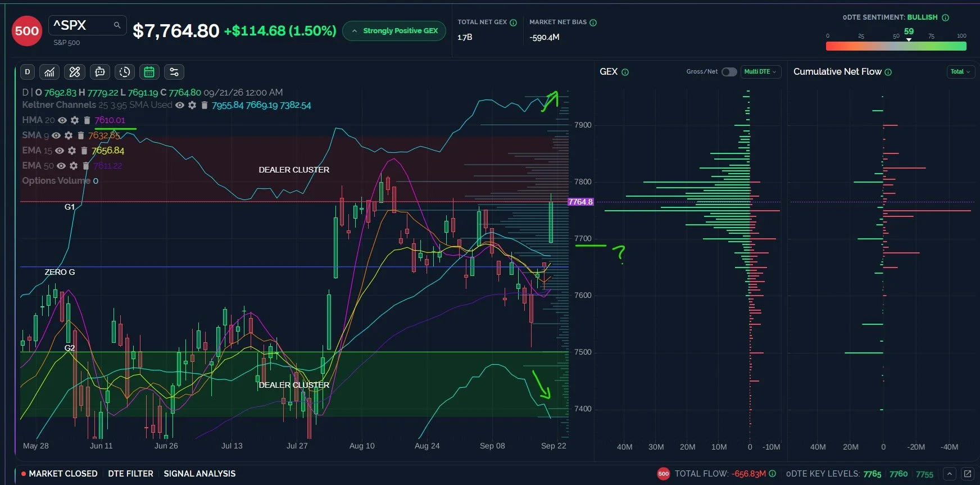Click the red 500 index logo
The width and height of the screenshot is (980, 485).
click(26, 31)
